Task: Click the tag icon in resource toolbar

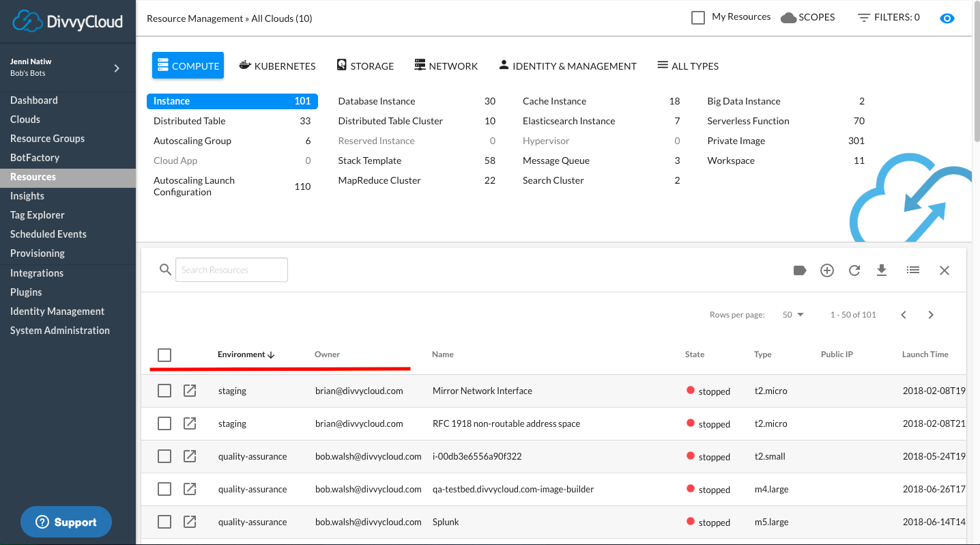Action: click(800, 270)
